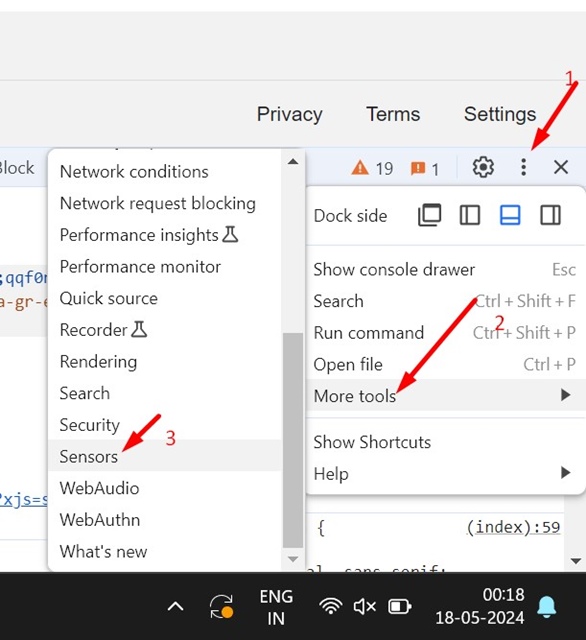
Task: Open the (index):59 source link
Action: [513, 527]
